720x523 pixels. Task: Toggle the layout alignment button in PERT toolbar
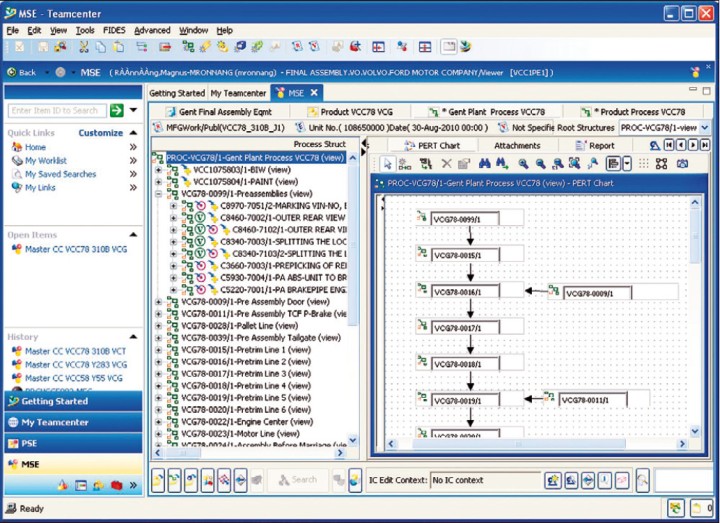[x=612, y=164]
